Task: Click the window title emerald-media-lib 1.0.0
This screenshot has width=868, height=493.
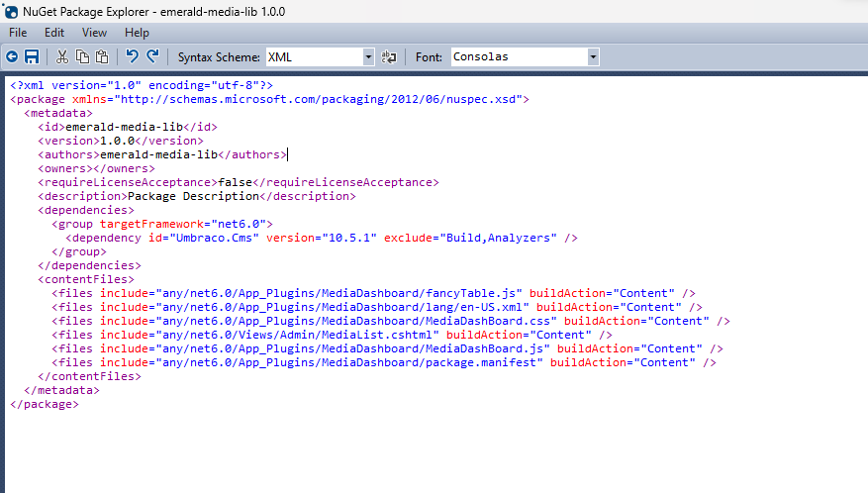Action: (x=223, y=12)
